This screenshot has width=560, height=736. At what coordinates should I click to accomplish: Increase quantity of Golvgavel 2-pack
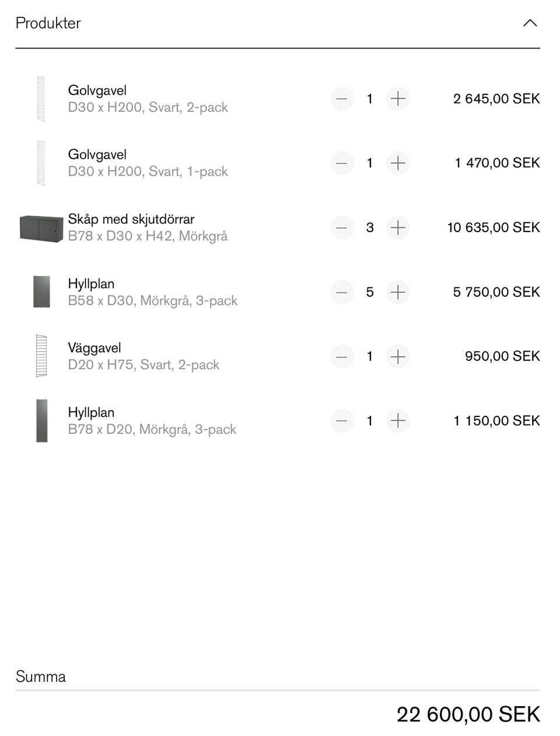(398, 99)
